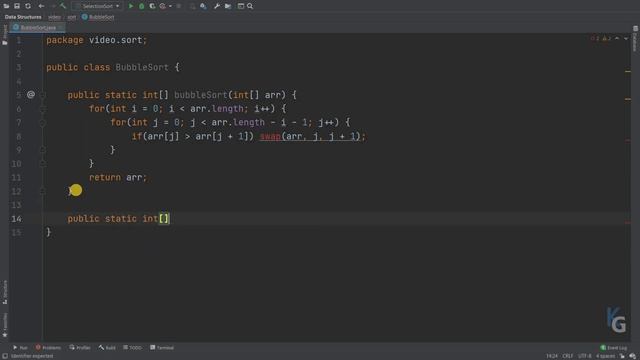This screenshot has width=640, height=360.
Task: Open the Favorites tool window sidebar
Action: 4,325
